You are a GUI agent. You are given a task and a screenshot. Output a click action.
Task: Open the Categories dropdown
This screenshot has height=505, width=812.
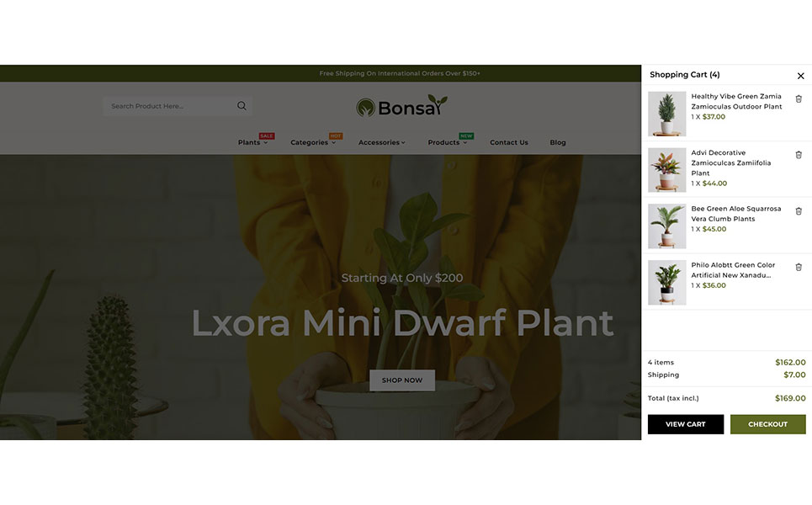313,142
